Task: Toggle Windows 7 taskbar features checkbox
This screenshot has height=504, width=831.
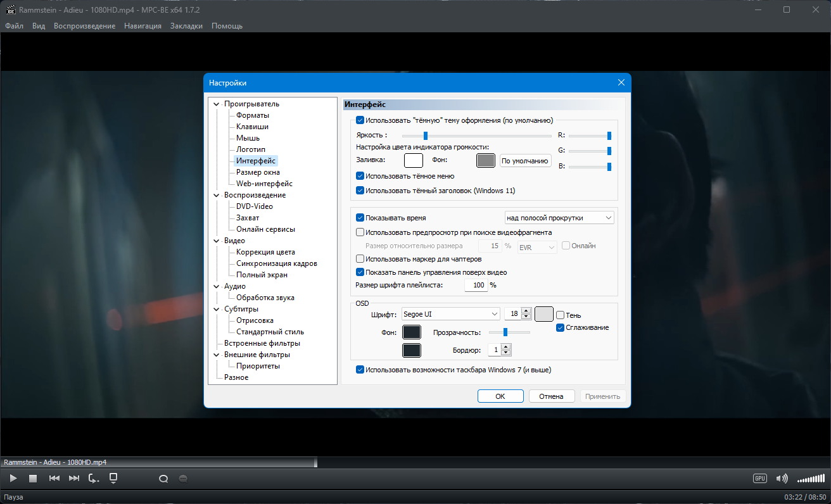Action: coord(360,370)
